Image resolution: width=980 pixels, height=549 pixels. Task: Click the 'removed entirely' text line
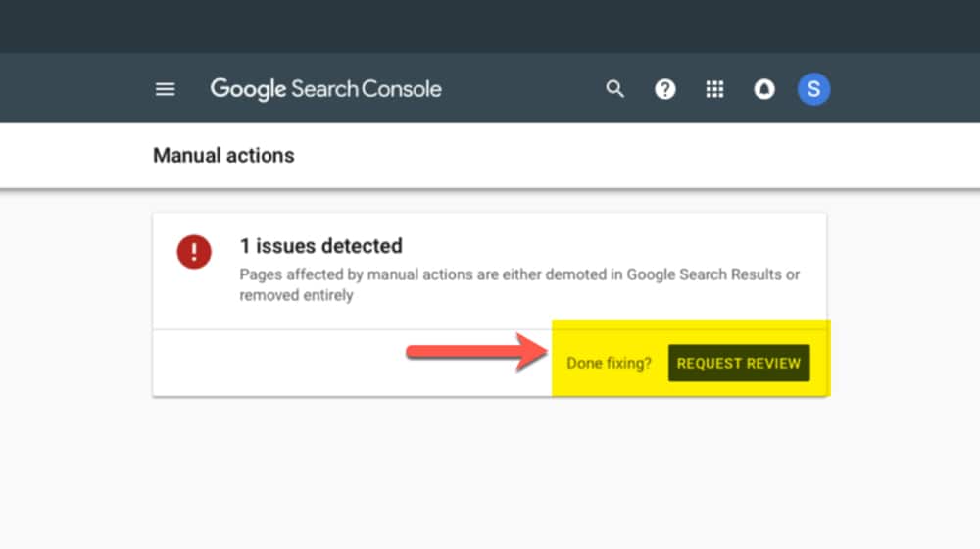pyautogui.click(x=296, y=295)
